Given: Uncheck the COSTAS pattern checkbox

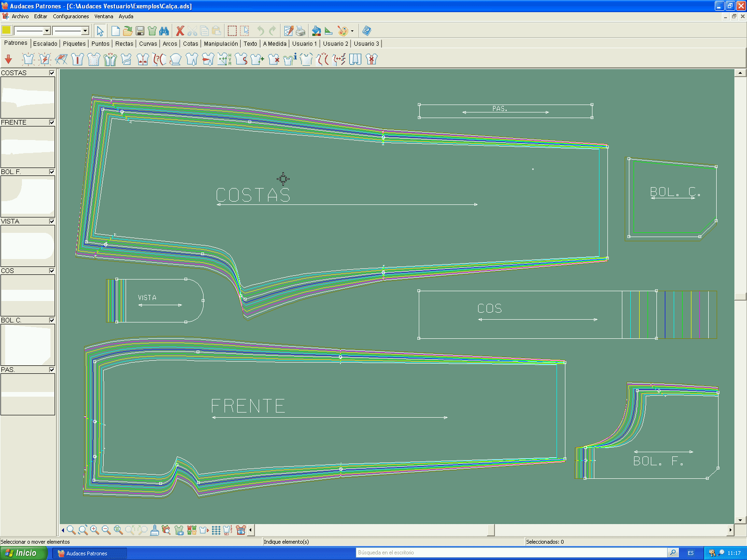Looking at the screenshot, I should (52, 73).
